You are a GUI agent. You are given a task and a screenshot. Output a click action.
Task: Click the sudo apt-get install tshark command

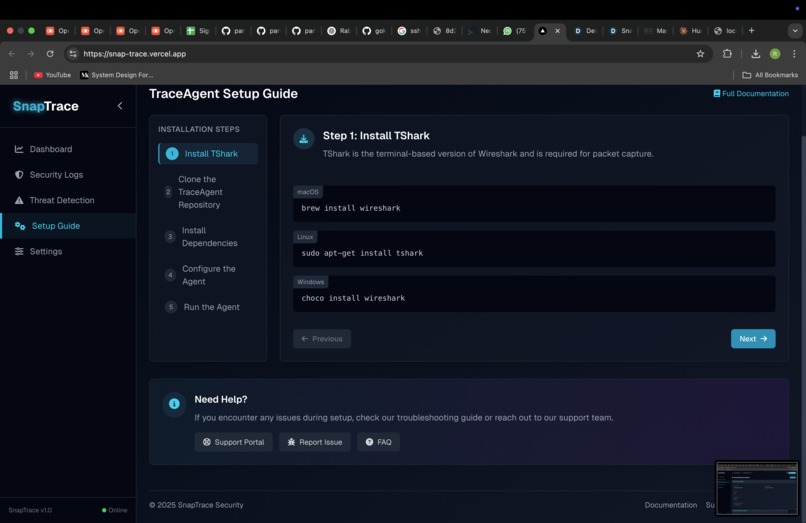pos(362,253)
